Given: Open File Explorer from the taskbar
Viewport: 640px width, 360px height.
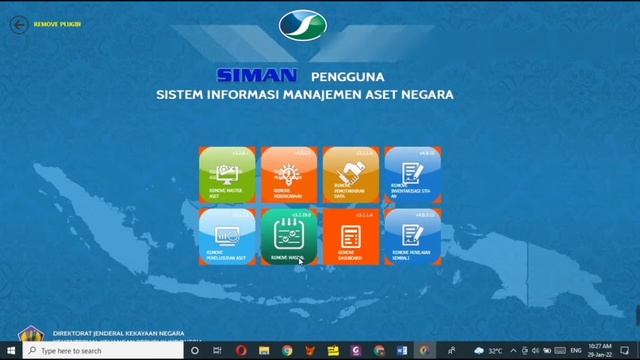Looking at the screenshot, I should 264,351.
